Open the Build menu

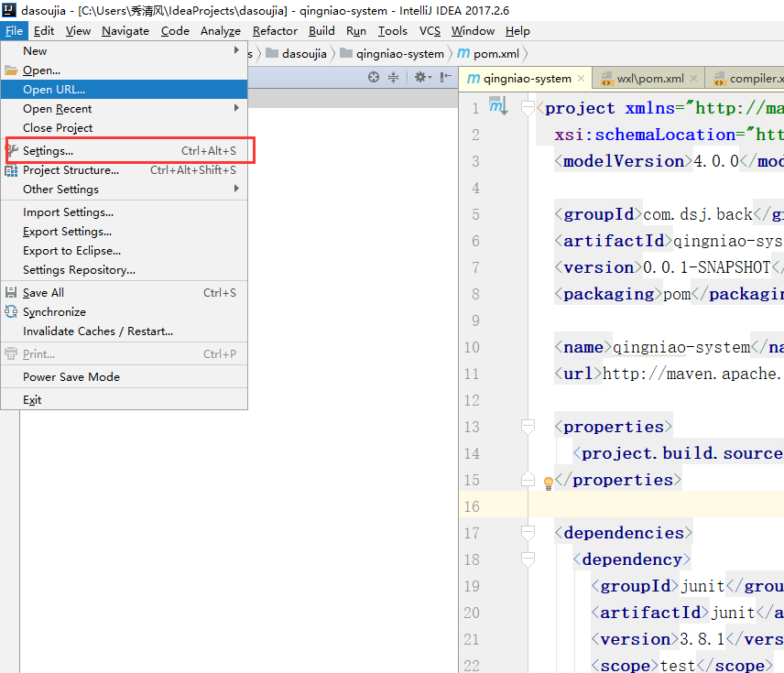[321, 31]
